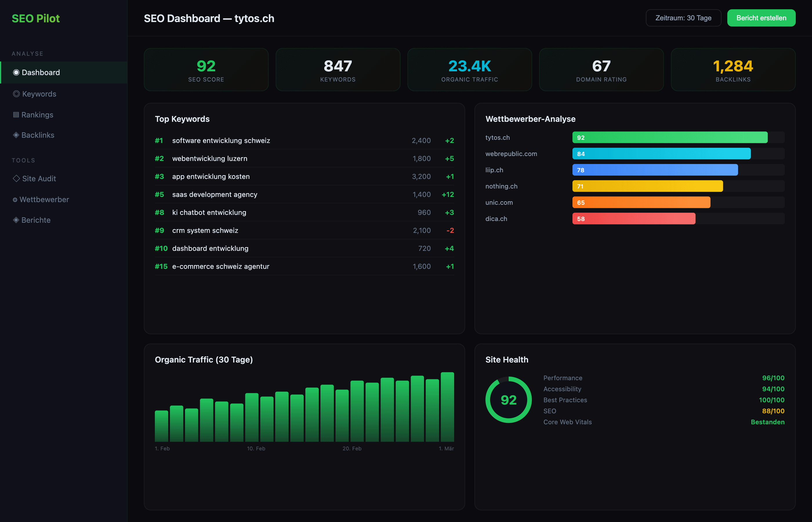This screenshot has height=522, width=812.
Task: Open the Zeitraum 30 Tage selector
Action: point(683,18)
